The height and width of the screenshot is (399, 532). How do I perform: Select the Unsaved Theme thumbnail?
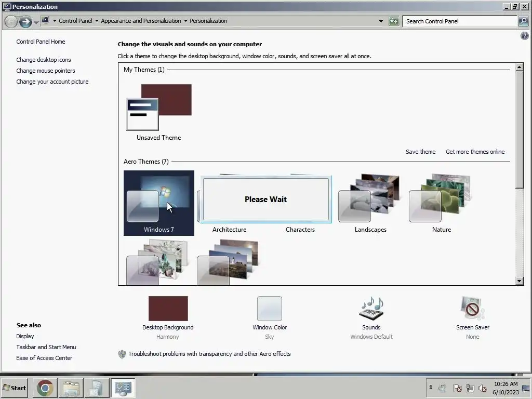coord(159,107)
